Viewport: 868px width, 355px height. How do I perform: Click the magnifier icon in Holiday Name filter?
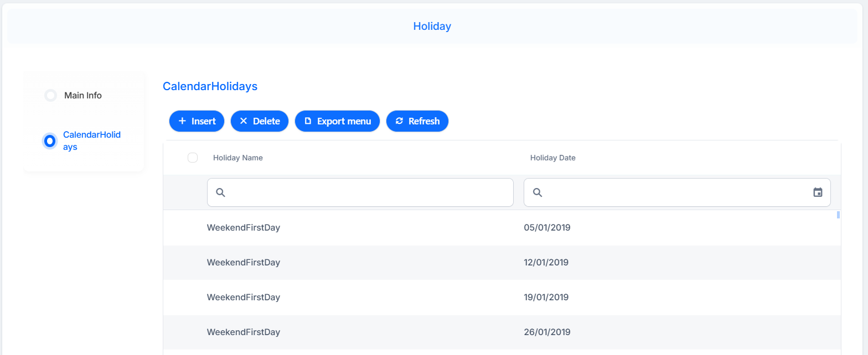(x=220, y=192)
